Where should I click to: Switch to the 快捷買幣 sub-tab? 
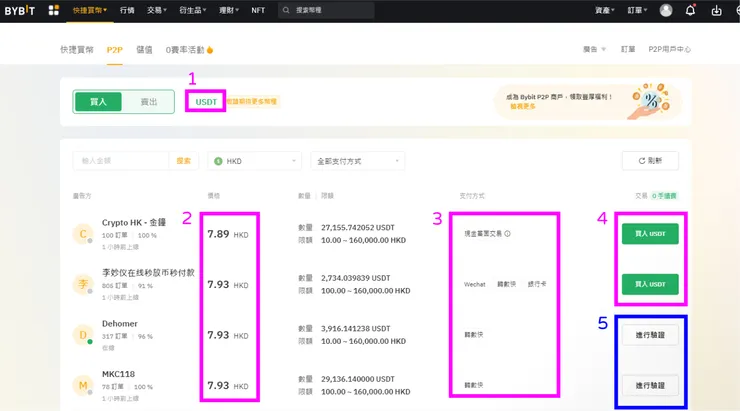(x=76, y=50)
